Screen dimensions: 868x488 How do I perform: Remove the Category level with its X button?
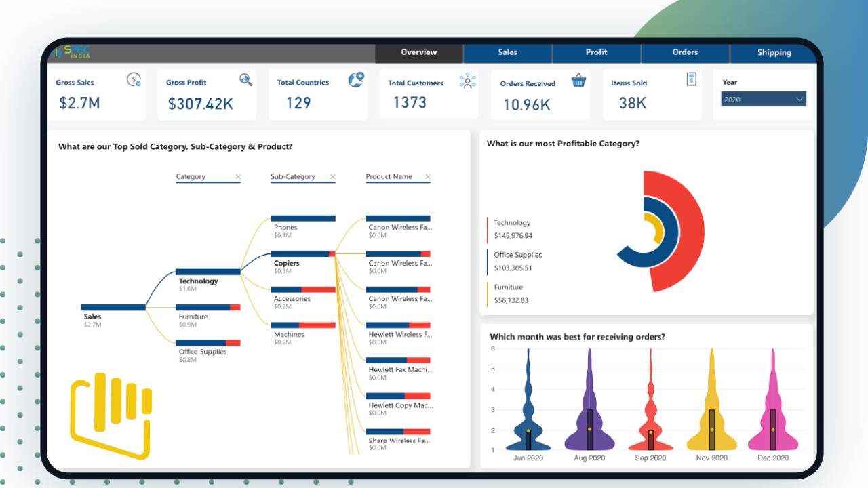tap(239, 176)
